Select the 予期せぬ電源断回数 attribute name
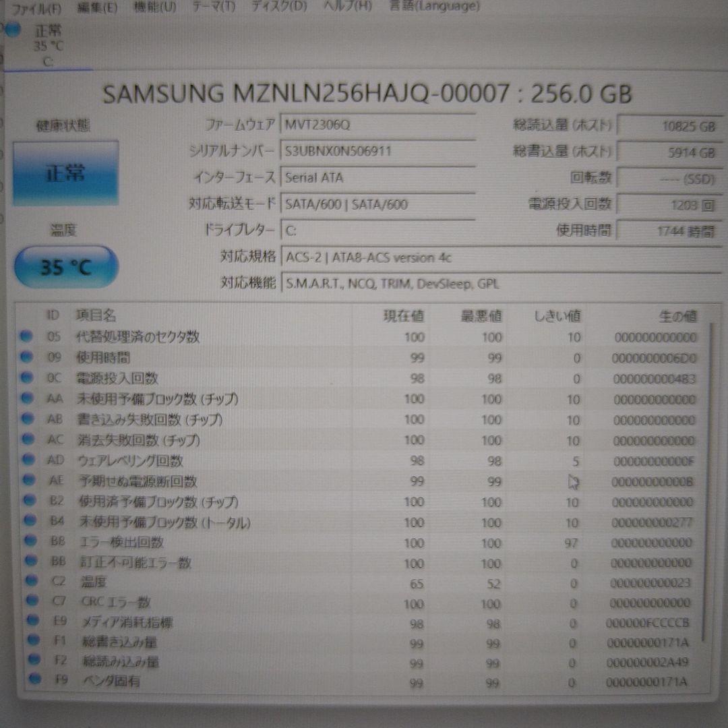Image resolution: width=728 pixels, height=728 pixels. pos(138,481)
